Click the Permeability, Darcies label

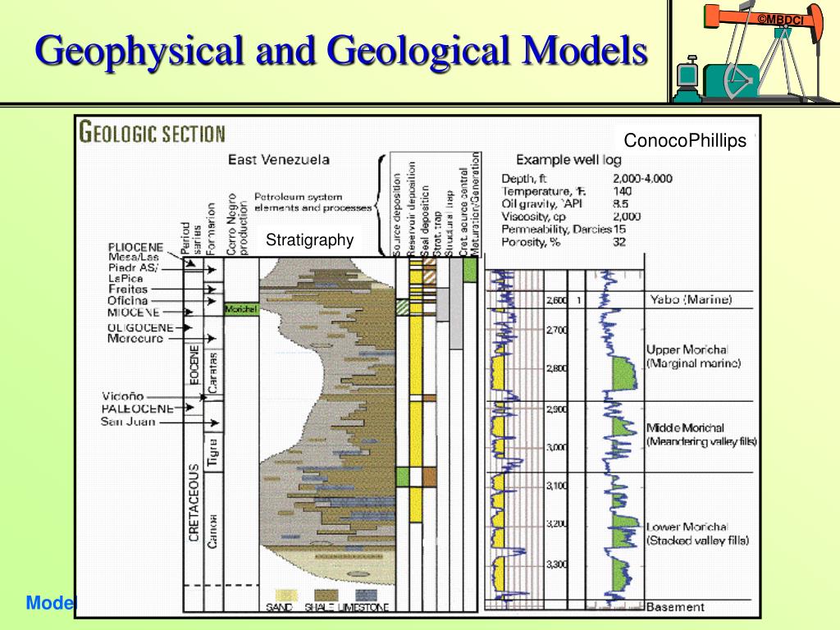click(557, 230)
